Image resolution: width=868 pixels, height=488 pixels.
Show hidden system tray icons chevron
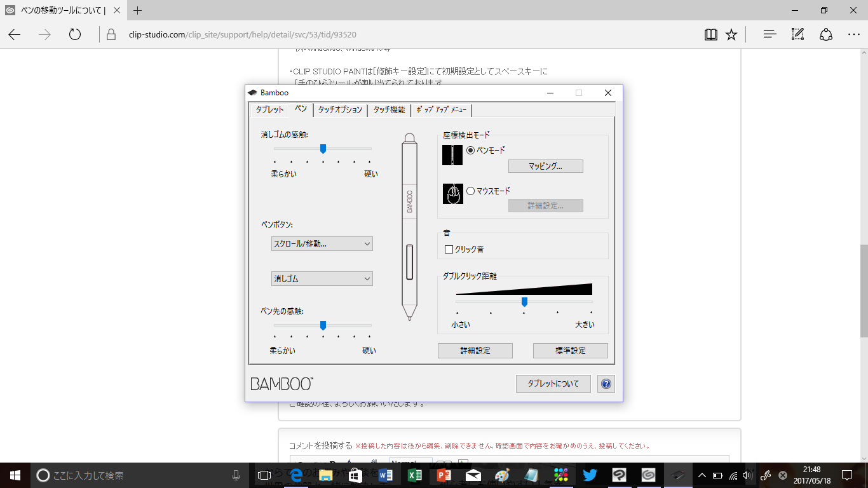(702, 475)
